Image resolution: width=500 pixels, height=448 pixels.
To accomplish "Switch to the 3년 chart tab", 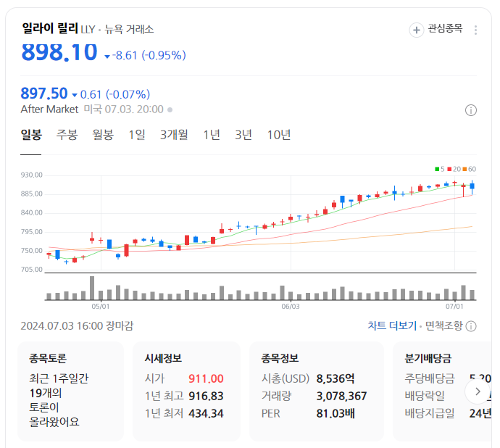I will pos(243,135).
